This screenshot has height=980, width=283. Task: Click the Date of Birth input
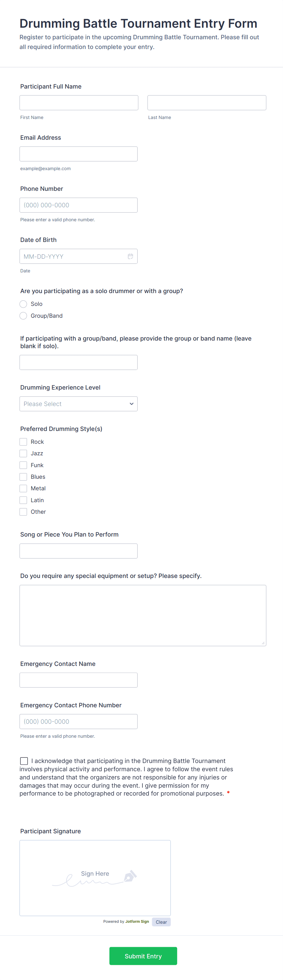(x=72, y=256)
